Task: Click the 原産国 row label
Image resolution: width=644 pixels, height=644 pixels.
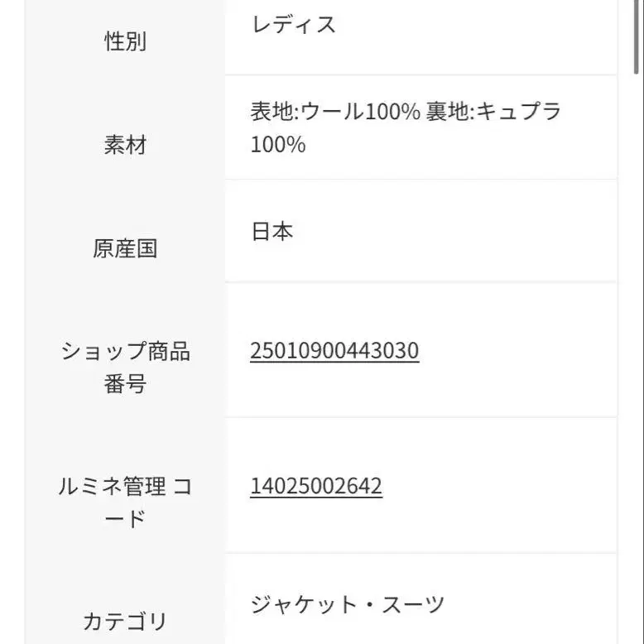Action: (125, 249)
